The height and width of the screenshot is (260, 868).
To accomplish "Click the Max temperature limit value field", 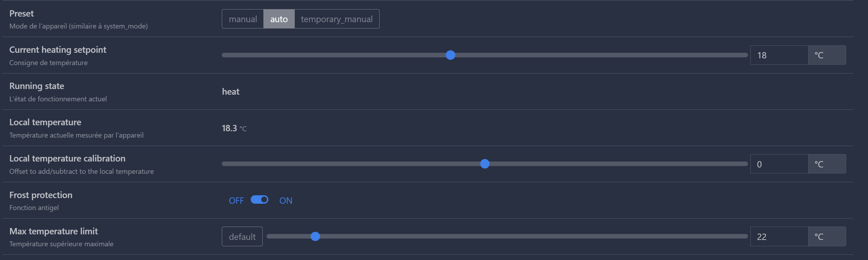I will 779,236.
